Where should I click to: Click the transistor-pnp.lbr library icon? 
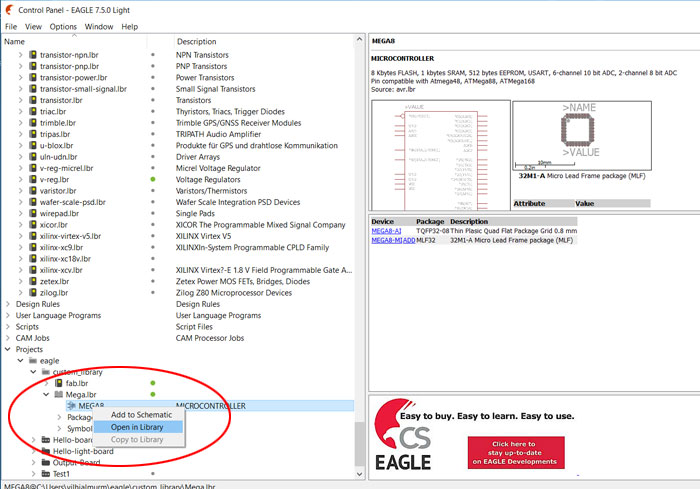point(33,66)
